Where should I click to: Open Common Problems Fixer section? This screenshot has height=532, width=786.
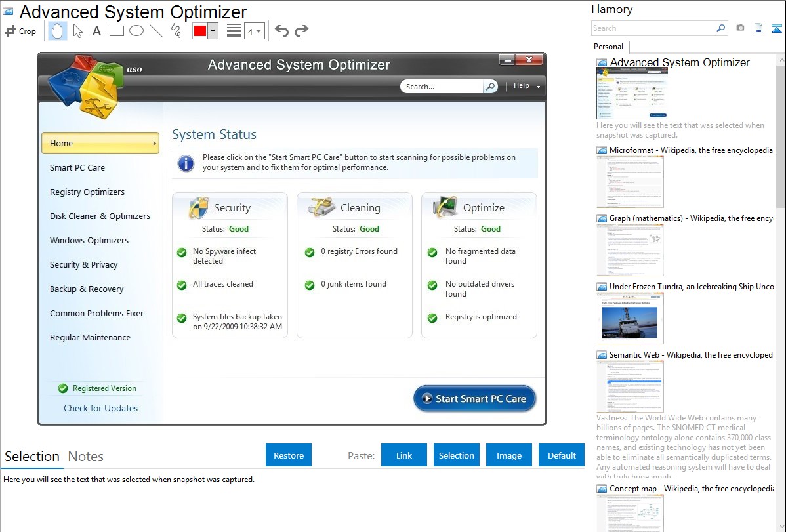(x=96, y=314)
